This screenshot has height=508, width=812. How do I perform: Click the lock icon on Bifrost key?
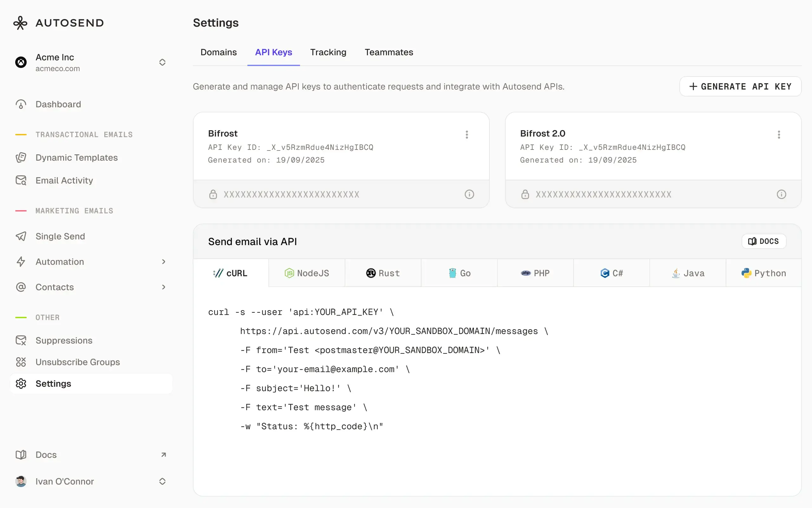pos(213,194)
